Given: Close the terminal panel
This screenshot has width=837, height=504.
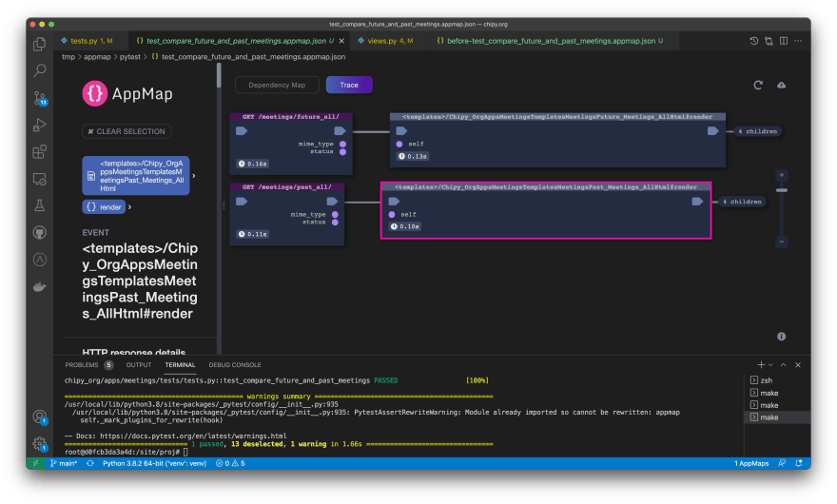Looking at the screenshot, I should tap(798, 365).
